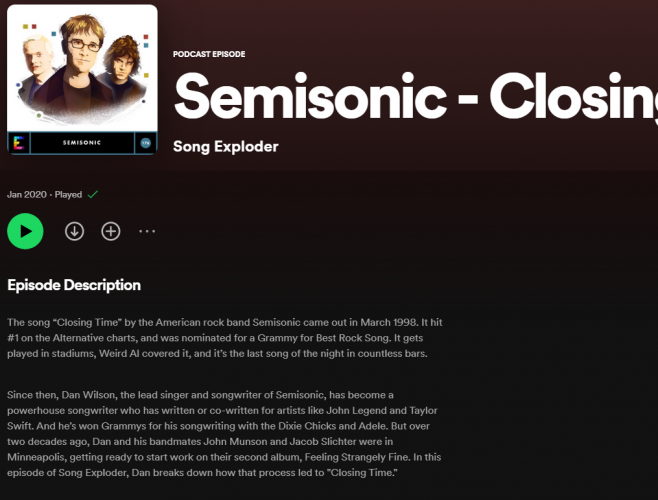Screen dimensions: 658x500
Task: Click the SEMISONIC label on the cover art
Action: pyautogui.click(x=83, y=143)
